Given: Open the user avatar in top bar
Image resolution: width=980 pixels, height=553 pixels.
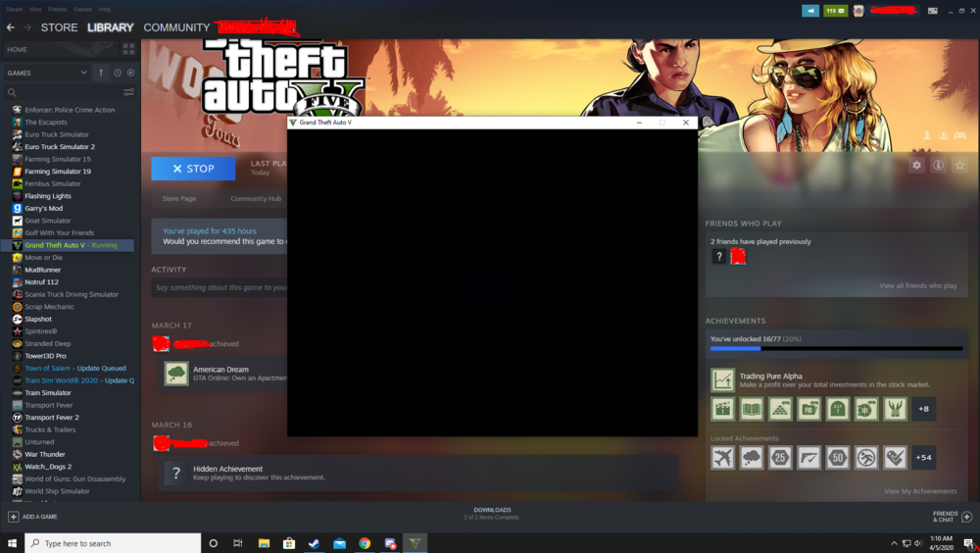Looking at the screenshot, I should 858,11.
